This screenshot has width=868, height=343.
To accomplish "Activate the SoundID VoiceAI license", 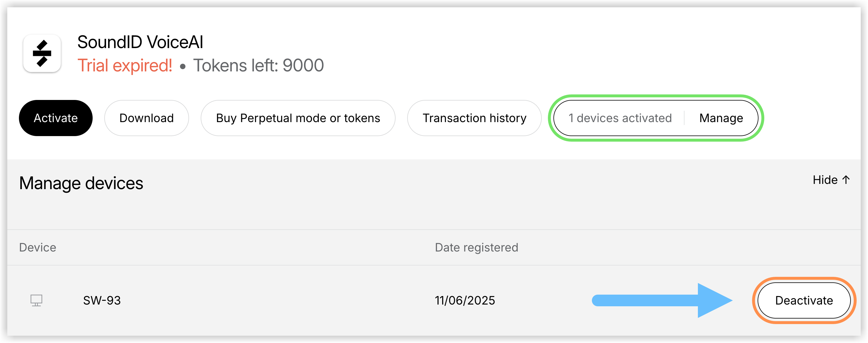I will coord(56,118).
